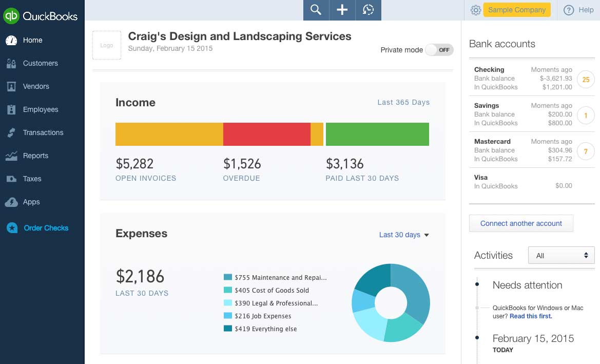Click the Everything else legend swatch
The width and height of the screenshot is (600, 364).
(228, 329)
